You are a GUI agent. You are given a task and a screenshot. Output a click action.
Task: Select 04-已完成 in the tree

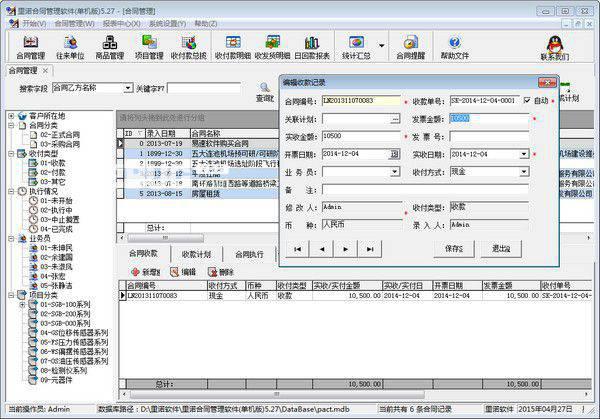tap(56, 229)
